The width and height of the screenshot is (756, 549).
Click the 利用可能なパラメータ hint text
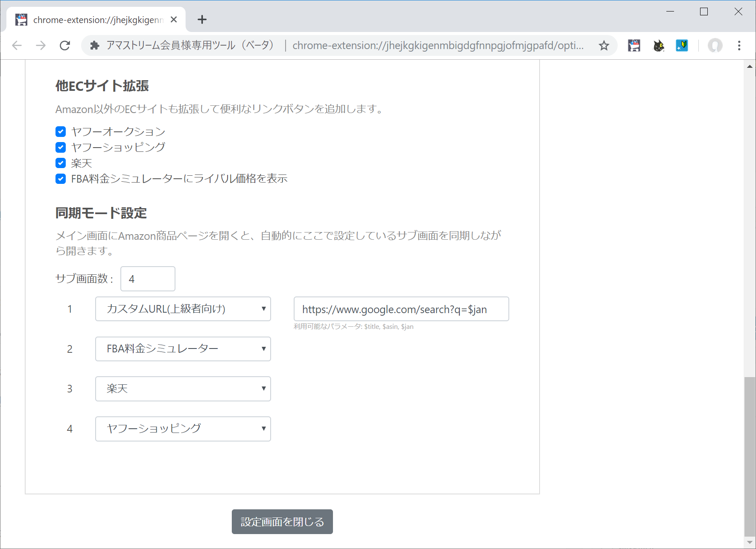pyautogui.click(x=353, y=326)
